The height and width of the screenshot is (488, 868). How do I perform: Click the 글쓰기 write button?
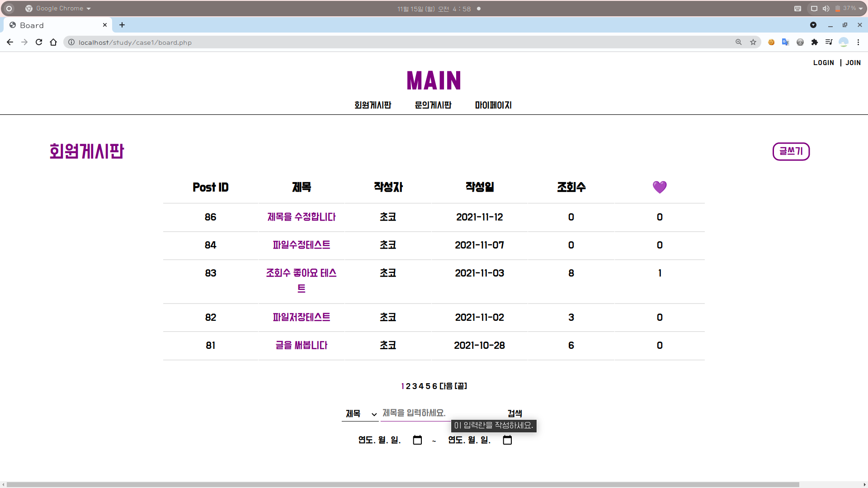791,151
